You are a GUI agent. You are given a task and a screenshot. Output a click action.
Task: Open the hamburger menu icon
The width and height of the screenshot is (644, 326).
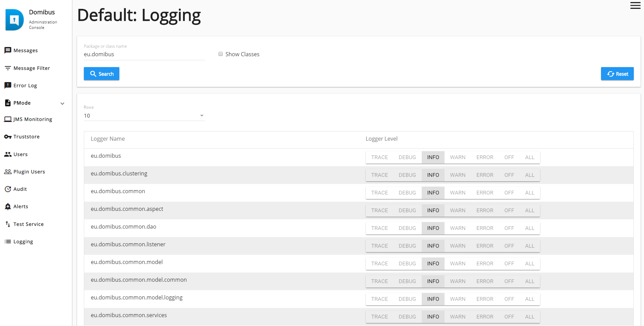[x=635, y=5]
